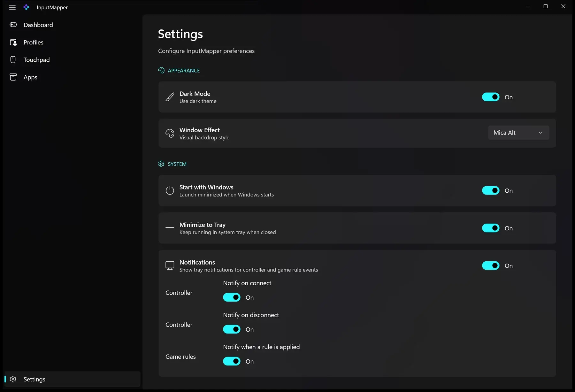
Task: Click the Notifications monitor icon
Action: 170,265
